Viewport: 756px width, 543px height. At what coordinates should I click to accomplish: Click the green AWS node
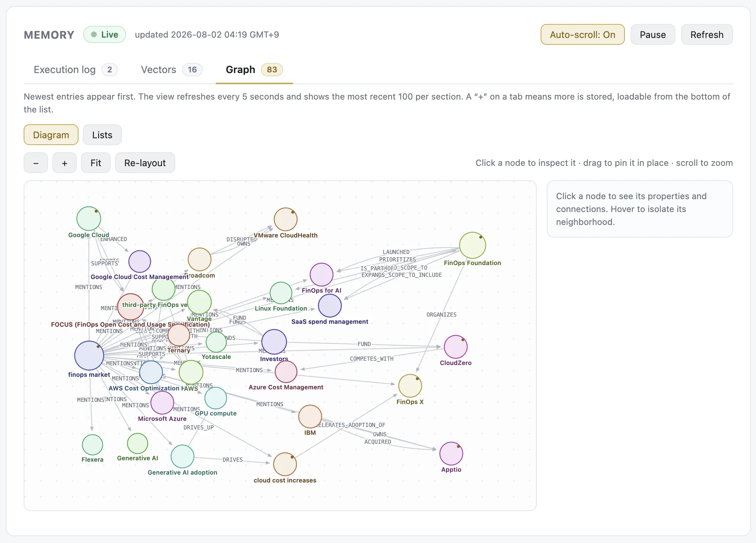pos(191,373)
